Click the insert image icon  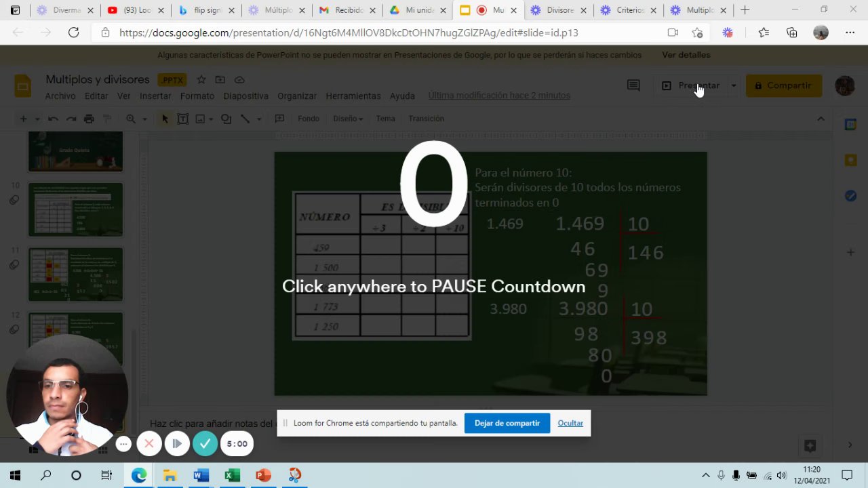tap(200, 119)
